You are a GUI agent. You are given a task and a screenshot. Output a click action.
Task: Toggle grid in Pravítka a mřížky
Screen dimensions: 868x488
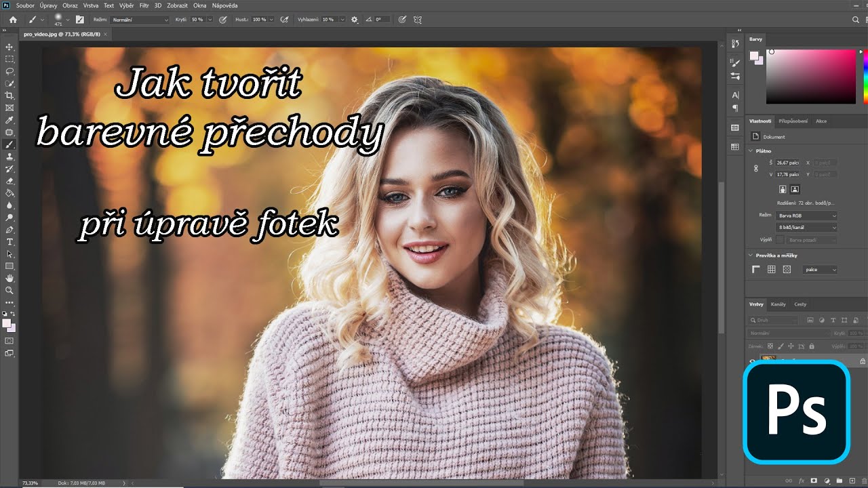click(x=771, y=269)
